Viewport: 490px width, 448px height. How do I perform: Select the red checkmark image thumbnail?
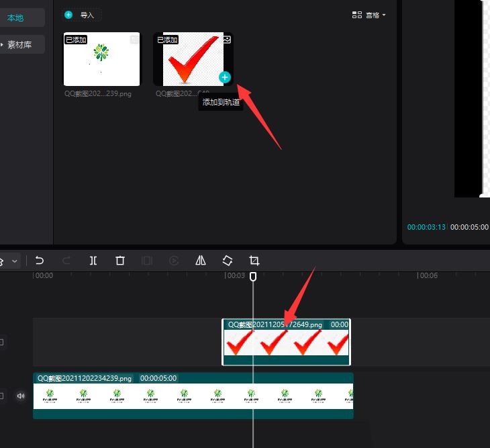coord(193,59)
